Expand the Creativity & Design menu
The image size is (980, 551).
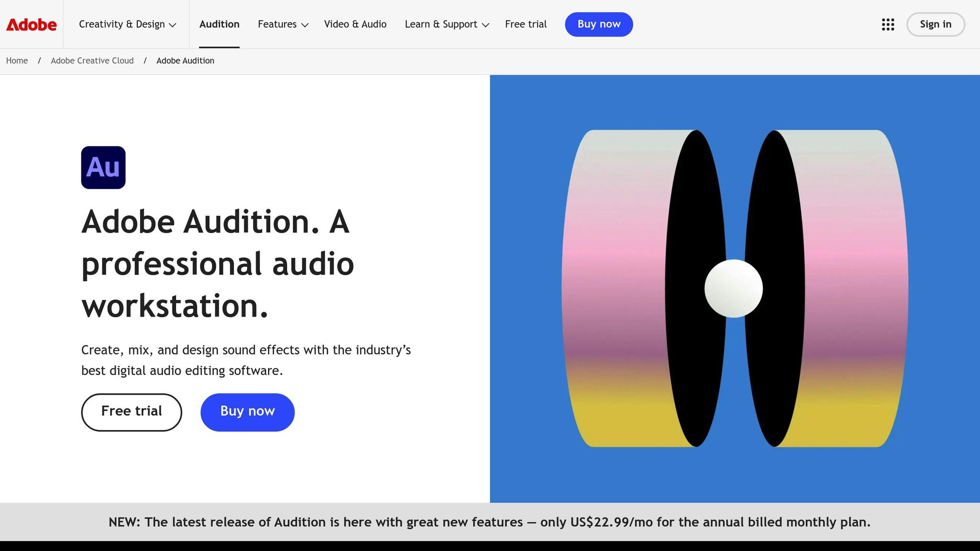pos(127,24)
